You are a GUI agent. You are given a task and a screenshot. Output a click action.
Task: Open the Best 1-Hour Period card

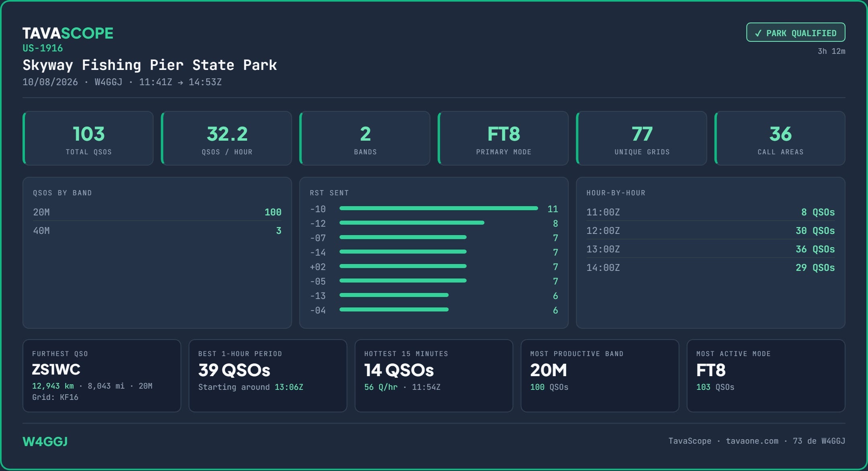pos(268,376)
